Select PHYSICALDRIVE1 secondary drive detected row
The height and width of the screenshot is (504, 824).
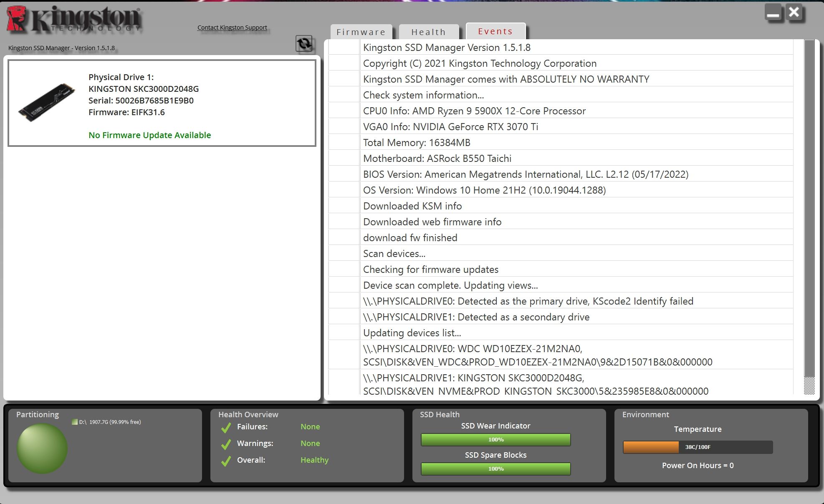(561, 317)
